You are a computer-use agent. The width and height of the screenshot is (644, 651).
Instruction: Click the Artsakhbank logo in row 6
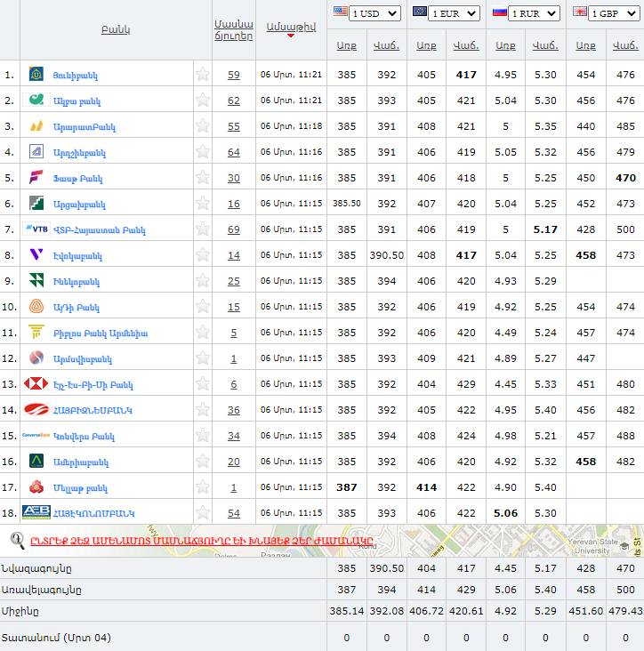[36, 203]
